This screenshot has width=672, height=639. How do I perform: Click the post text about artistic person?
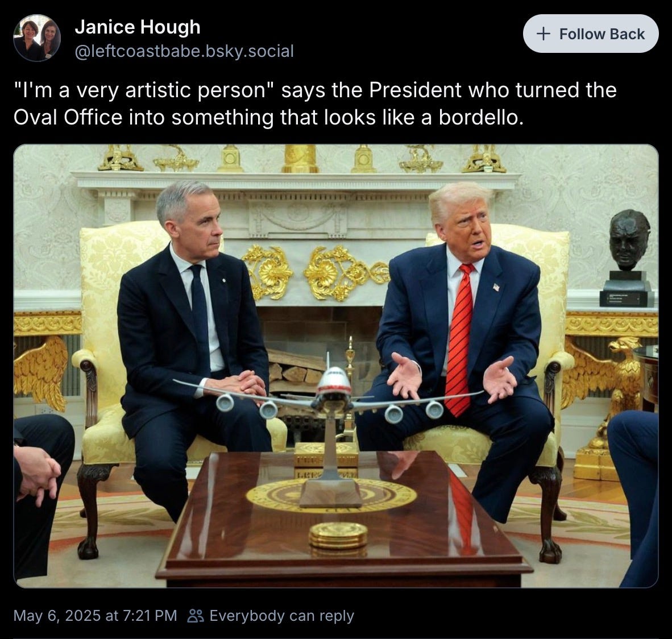[x=315, y=103]
